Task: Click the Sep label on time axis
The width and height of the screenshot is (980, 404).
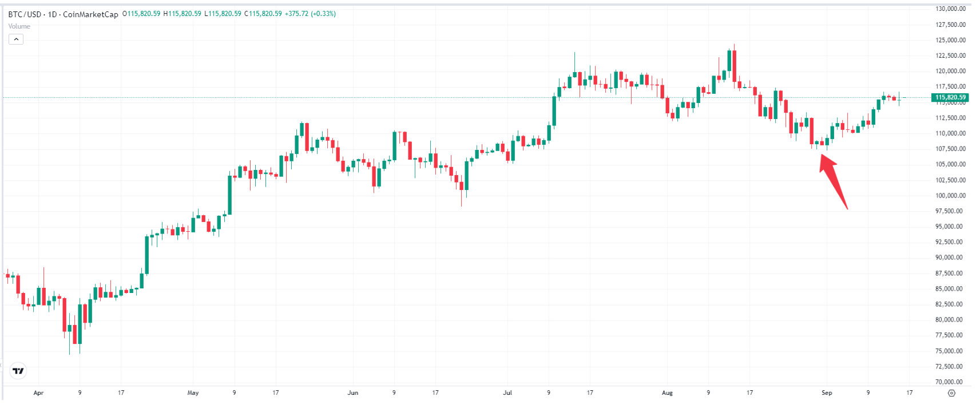Action: coord(827,393)
